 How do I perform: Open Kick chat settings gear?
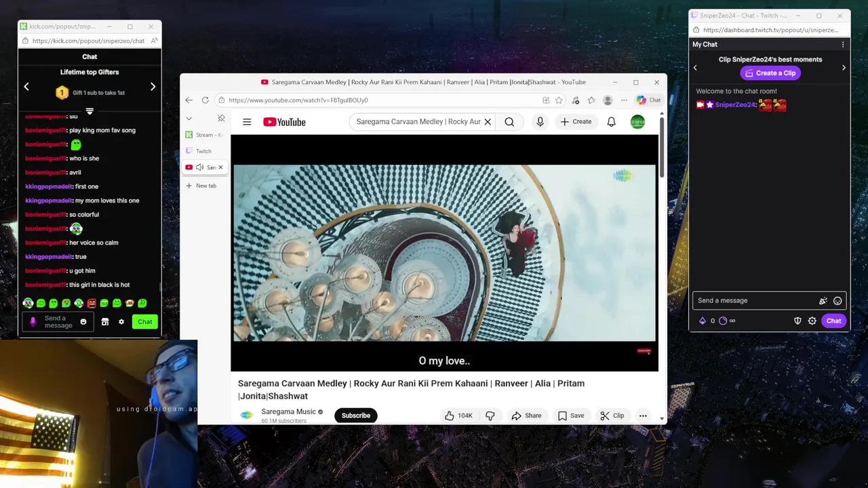pos(121,322)
